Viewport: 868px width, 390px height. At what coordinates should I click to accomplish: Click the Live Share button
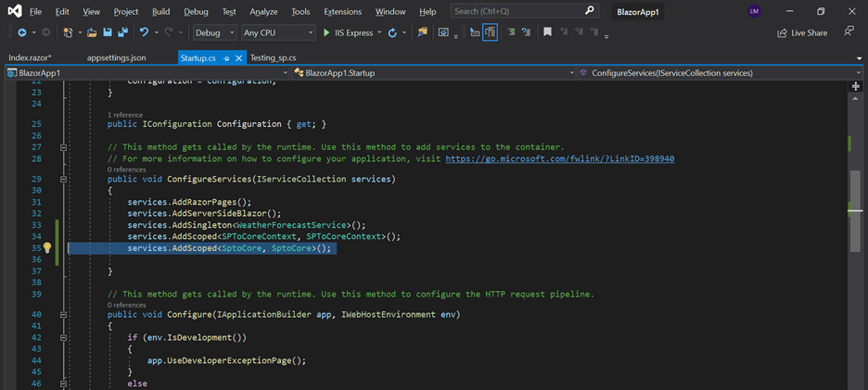coord(802,32)
